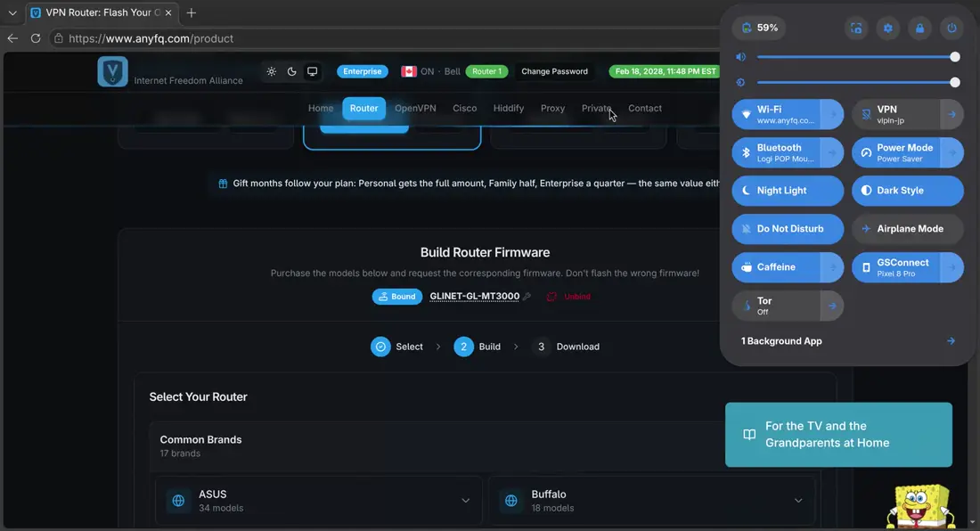Toggle the VPN vipin-jp connection

(895, 114)
